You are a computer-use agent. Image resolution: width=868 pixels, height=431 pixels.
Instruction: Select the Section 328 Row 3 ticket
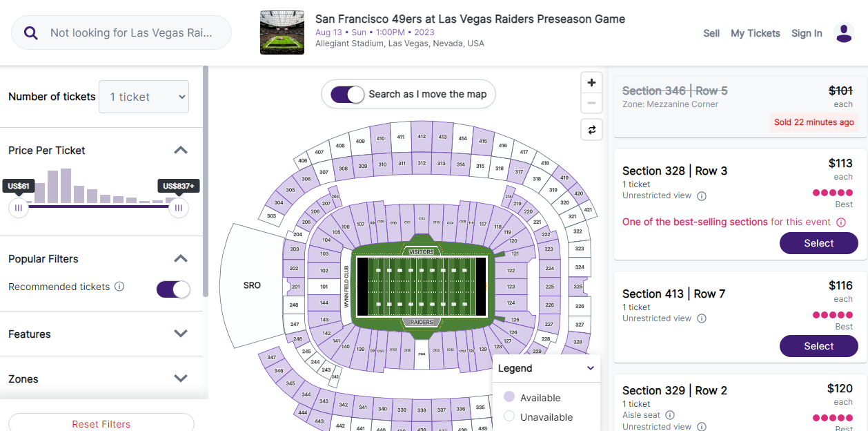(x=818, y=243)
